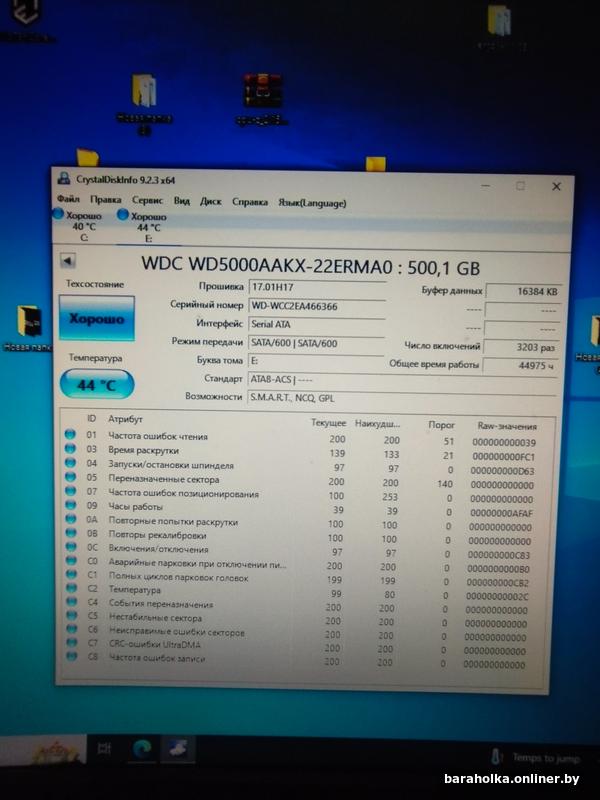Click the drive title WDC WD5000AAKX-22ERMA0
The image size is (600, 800).
[x=267, y=265]
